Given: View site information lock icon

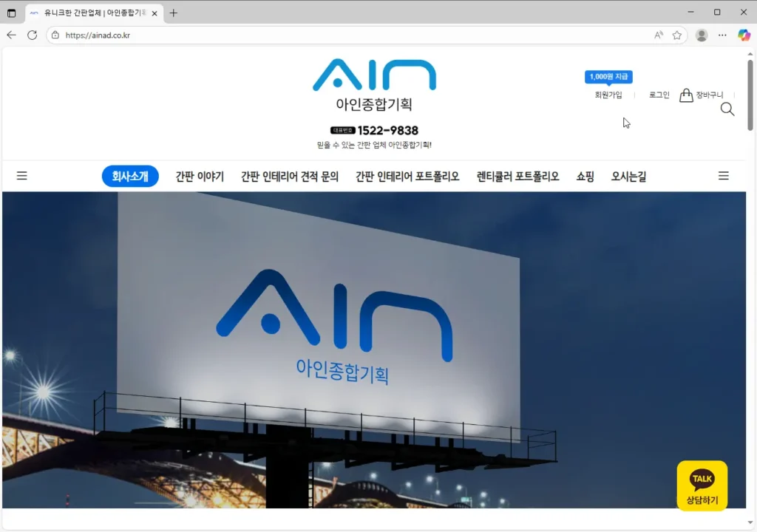Looking at the screenshot, I should point(55,35).
